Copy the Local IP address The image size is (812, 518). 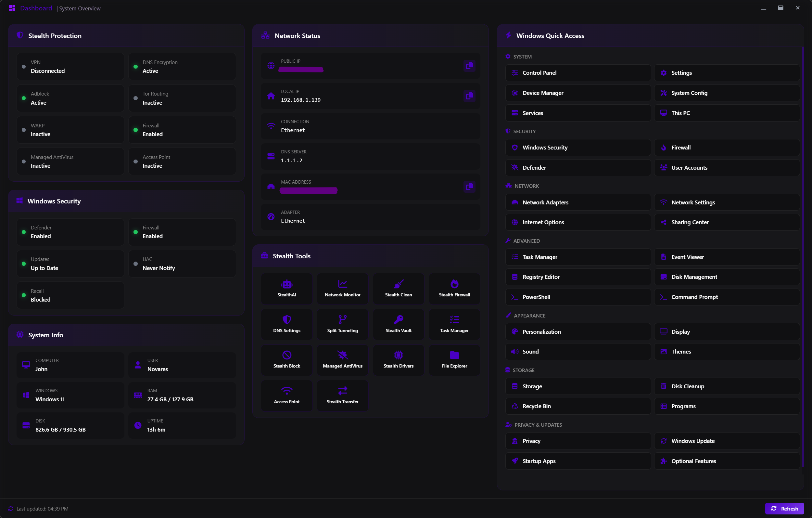pyautogui.click(x=469, y=96)
